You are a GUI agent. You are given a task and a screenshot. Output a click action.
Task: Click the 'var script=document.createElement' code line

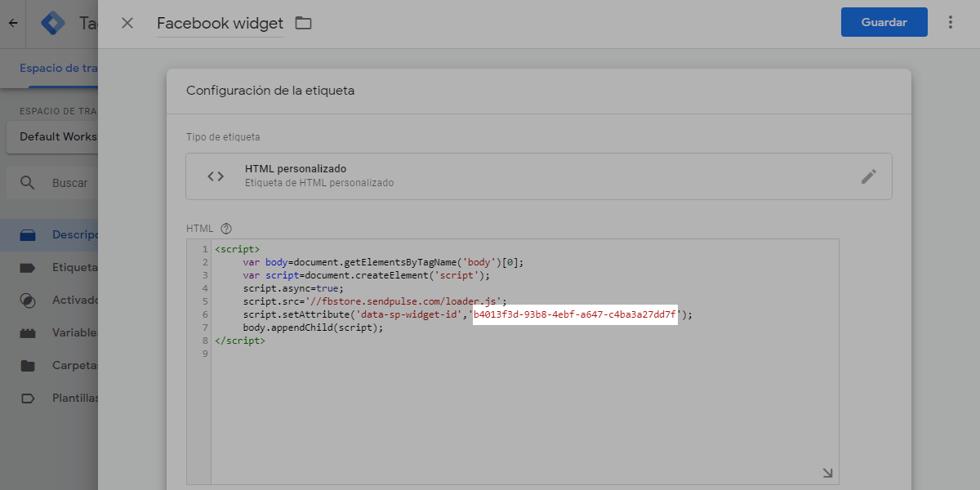point(366,275)
